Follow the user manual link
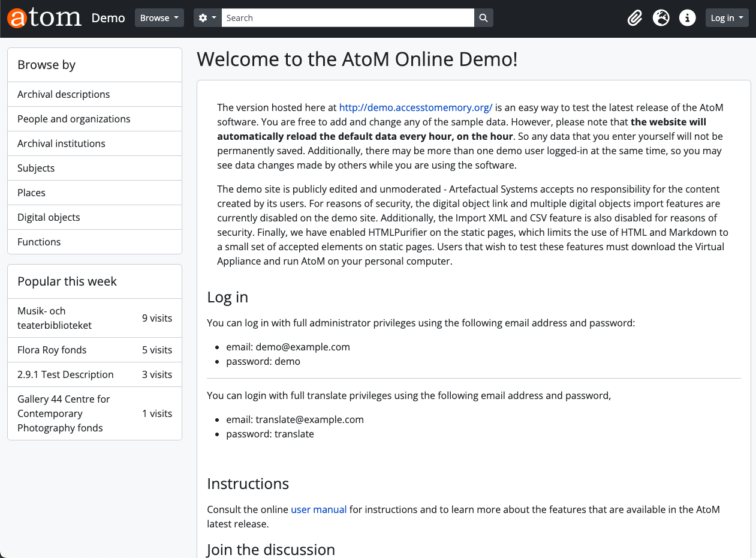756x558 pixels. (x=318, y=509)
